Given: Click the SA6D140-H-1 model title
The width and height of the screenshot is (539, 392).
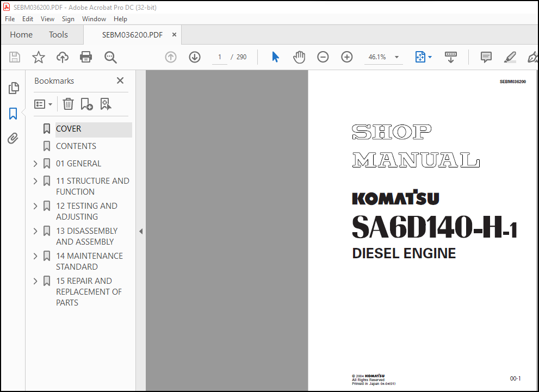Looking at the screenshot, I should [435, 226].
